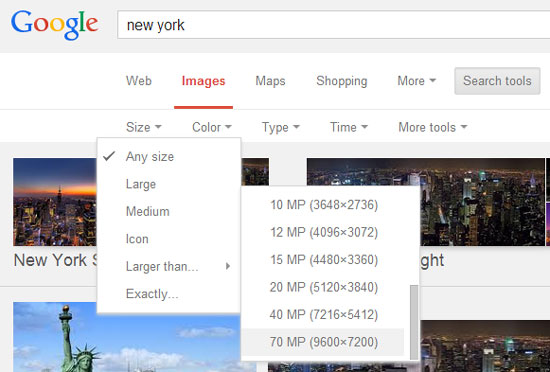Viewport: 550px width, 372px height.
Task: Expand the More tools dropdown
Action: click(x=433, y=127)
